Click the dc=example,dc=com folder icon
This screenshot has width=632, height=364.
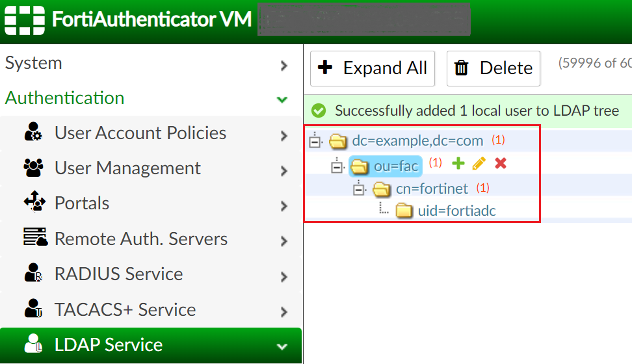coord(337,141)
